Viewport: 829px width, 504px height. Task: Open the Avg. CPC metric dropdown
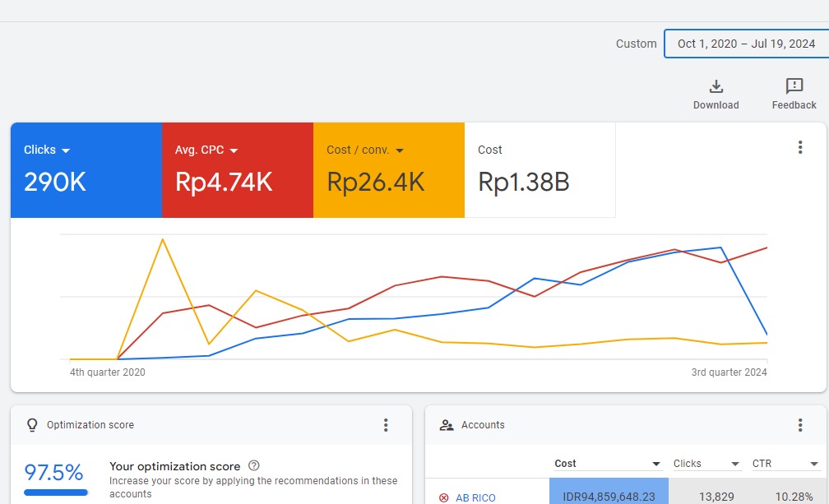click(x=234, y=150)
